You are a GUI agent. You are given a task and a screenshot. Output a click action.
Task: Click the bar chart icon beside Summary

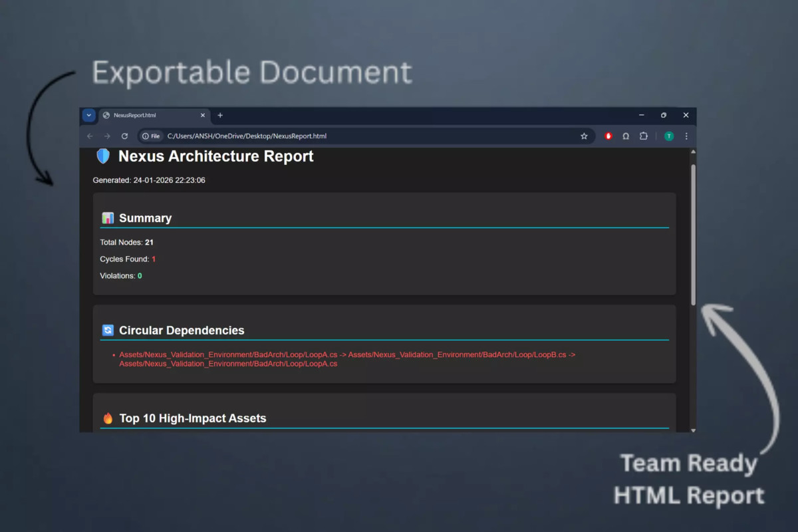pos(108,218)
